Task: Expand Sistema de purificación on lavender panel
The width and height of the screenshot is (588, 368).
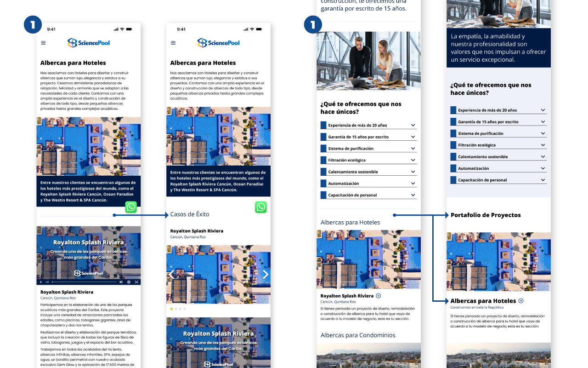Action: point(498,133)
